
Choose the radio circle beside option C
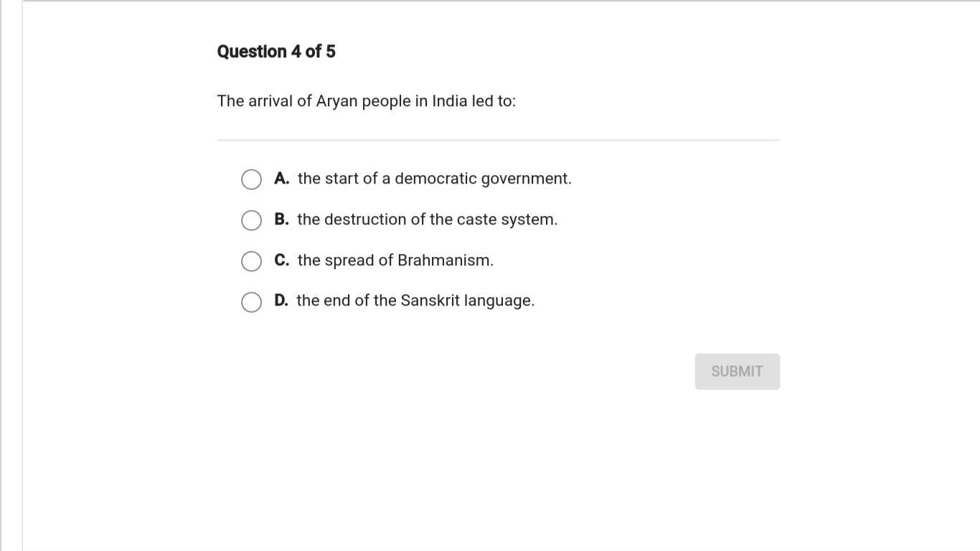251,261
